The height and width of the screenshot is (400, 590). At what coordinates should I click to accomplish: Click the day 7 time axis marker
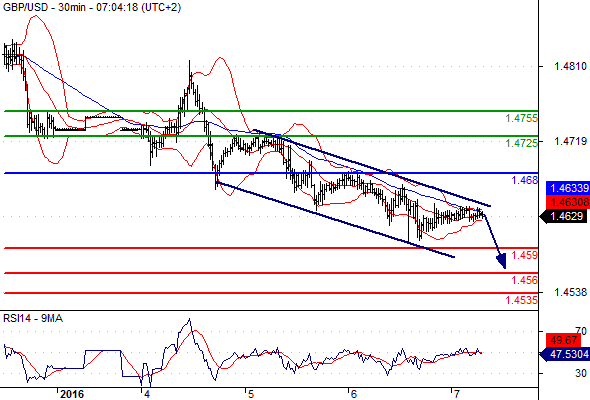(456, 394)
